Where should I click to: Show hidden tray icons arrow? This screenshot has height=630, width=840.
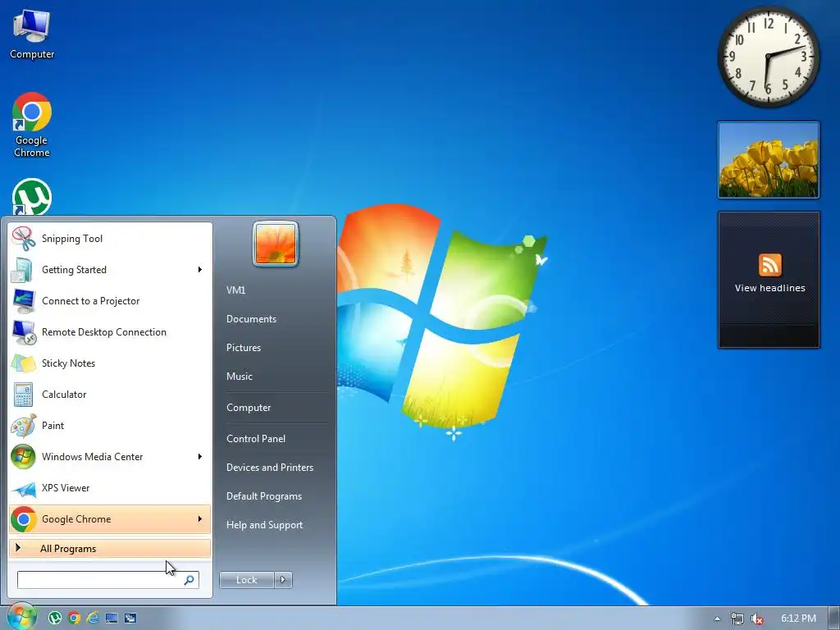(x=717, y=619)
